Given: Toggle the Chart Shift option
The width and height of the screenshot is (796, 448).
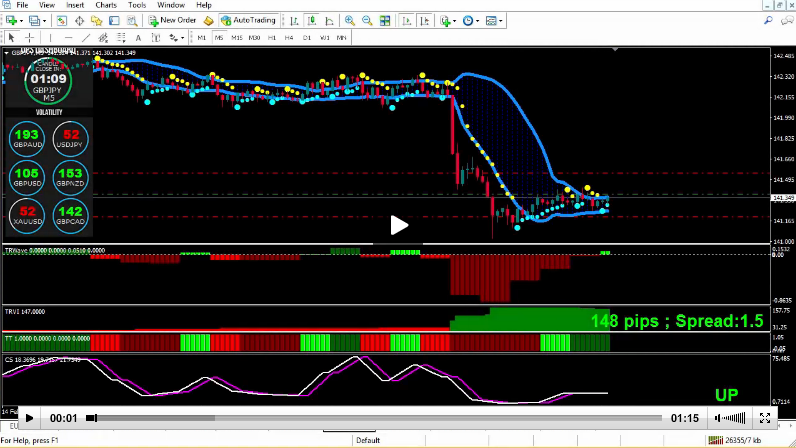Looking at the screenshot, I should pyautogui.click(x=424, y=21).
